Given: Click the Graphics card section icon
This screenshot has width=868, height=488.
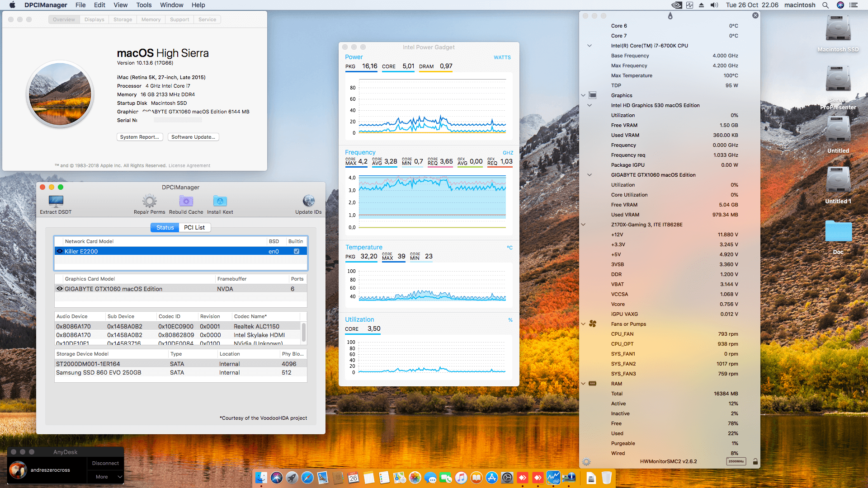Looking at the screenshot, I should [x=593, y=95].
